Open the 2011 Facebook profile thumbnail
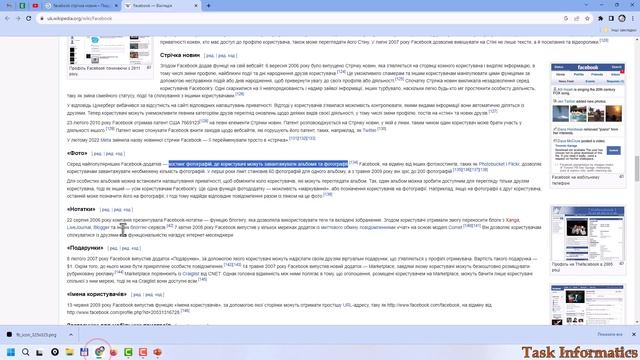Screen dimensions: 640x360 tap(109, 50)
